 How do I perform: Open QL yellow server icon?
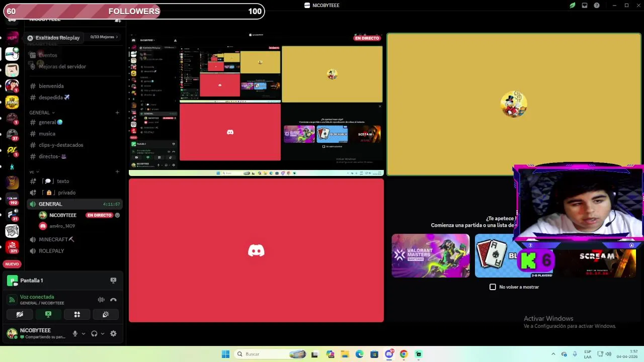pyautogui.click(x=12, y=151)
